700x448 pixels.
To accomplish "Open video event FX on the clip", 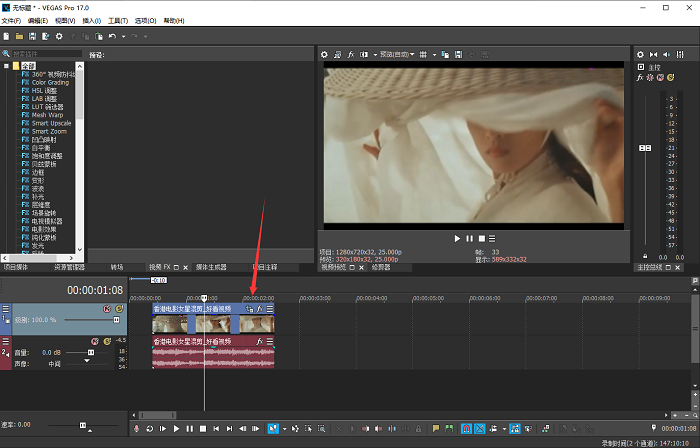I will (259, 310).
